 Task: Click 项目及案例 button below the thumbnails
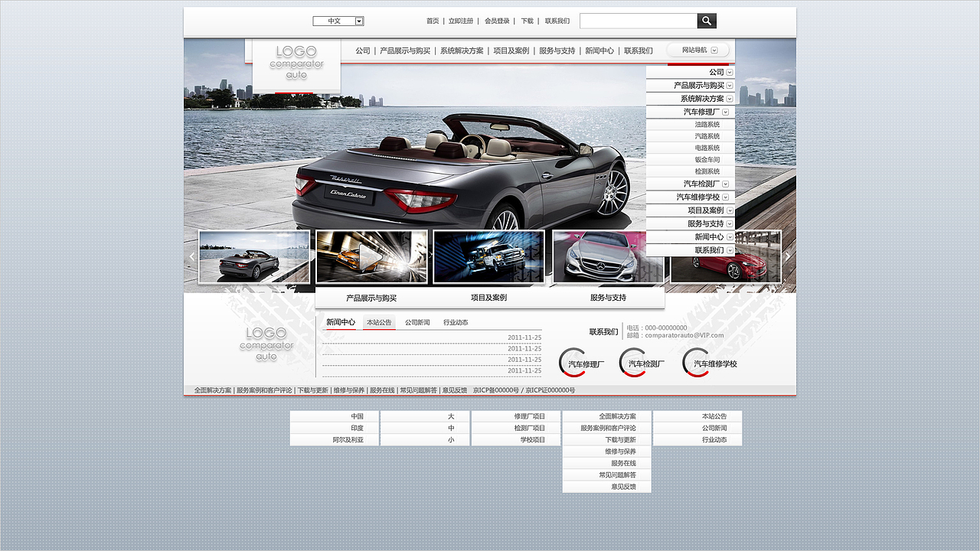[488, 298]
